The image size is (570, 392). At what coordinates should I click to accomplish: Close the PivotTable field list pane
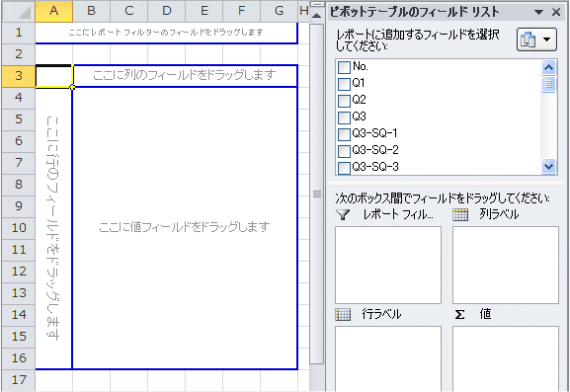tap(556, 13)
